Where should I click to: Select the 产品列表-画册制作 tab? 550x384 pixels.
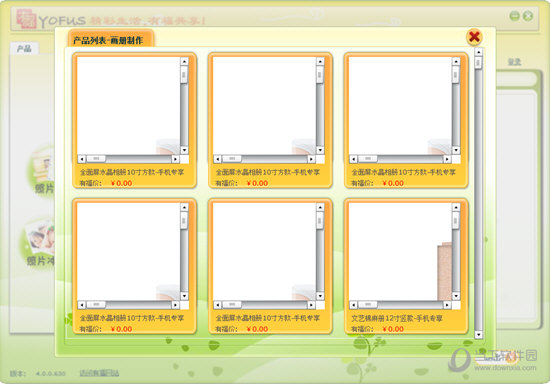point(110,39)
